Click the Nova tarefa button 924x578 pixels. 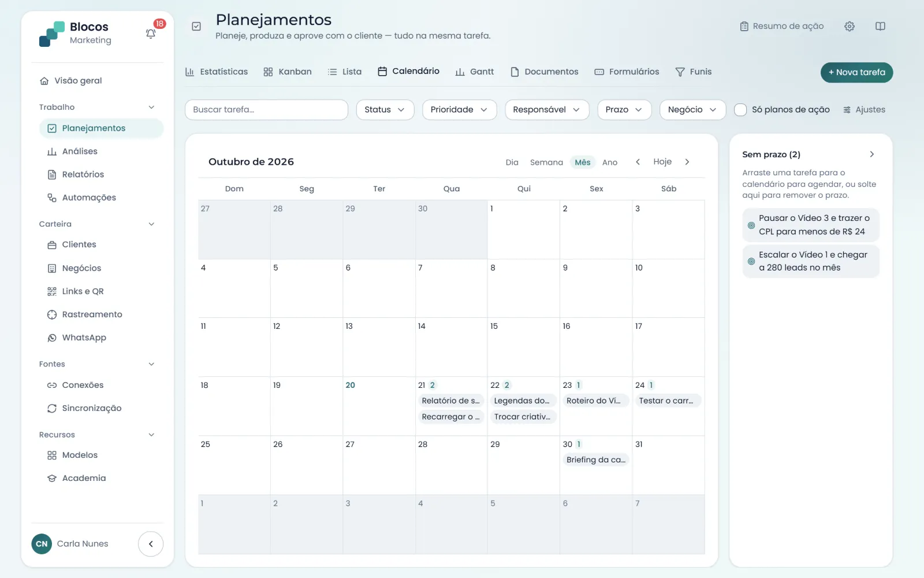(x=856, y=72)
